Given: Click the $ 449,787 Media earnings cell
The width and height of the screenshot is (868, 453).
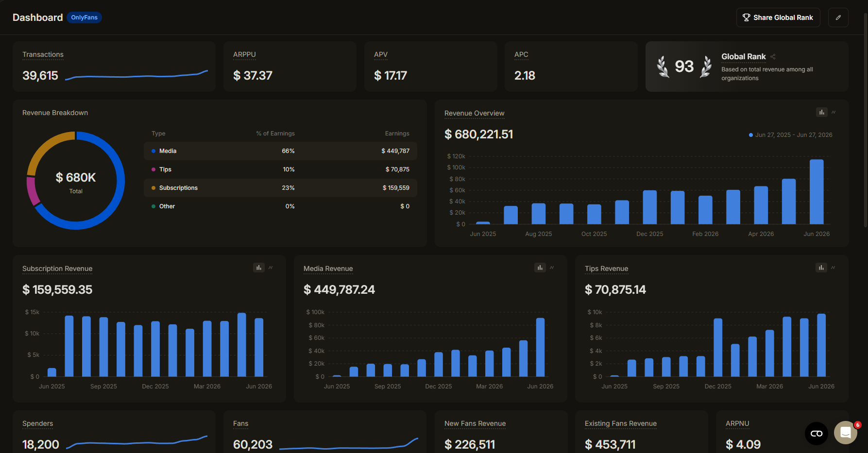Looking at the screenshot, I should (395, 151).
